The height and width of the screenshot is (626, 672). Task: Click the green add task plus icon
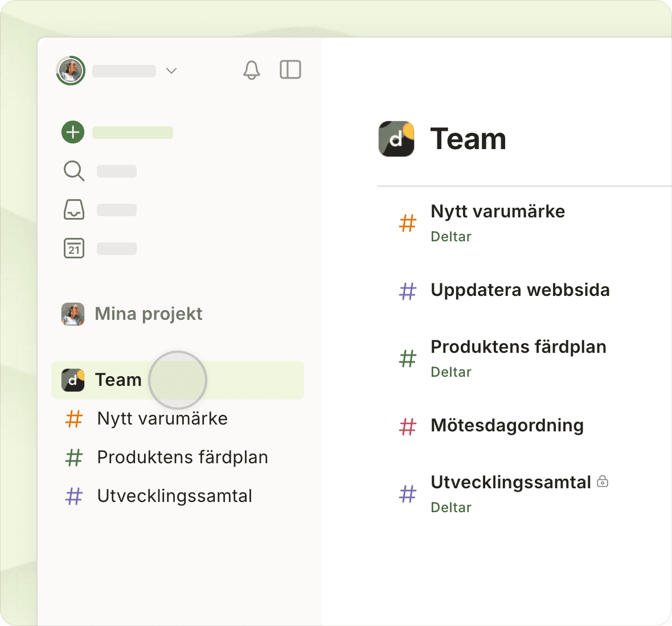[73, 133]
